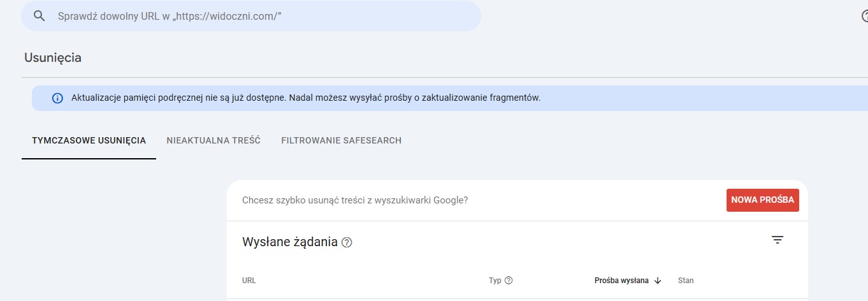Click the Typ column header
Image resolution: width=868 pixels, height=301 pixels.
[495, 281]
